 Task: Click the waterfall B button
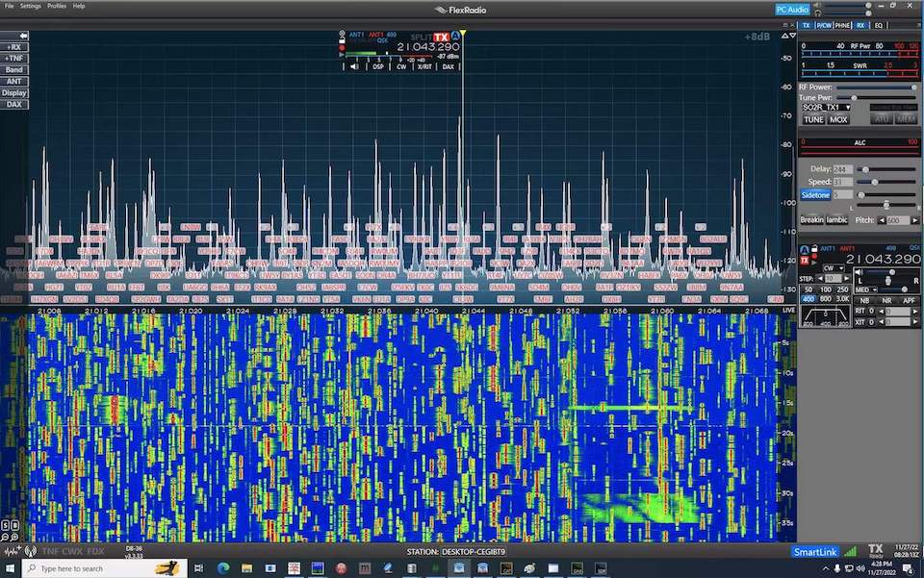14,525
